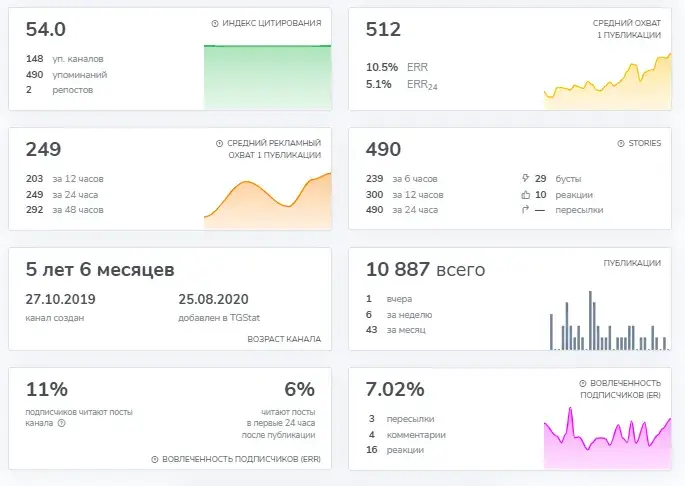Viewport: 685px width, 486px height.
Task: Click the 54.0 citation index value
Action: pyautogui.click(x=45, y=29)
